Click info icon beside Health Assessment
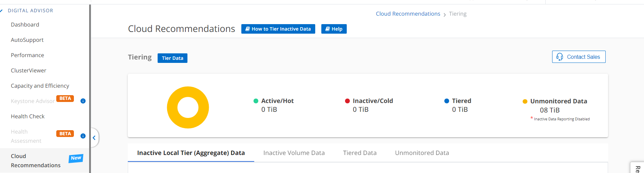644x173 pixels. pyautogui.click(x=83, y=136)
